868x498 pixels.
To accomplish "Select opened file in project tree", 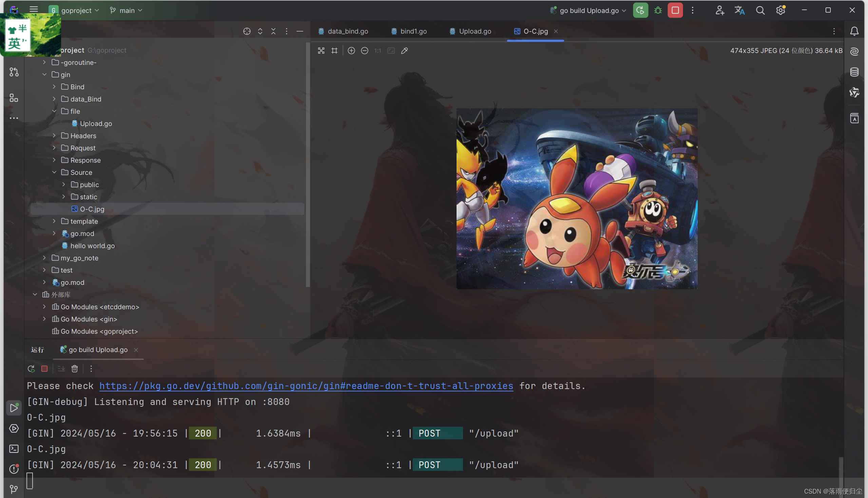I will [247, 31].
